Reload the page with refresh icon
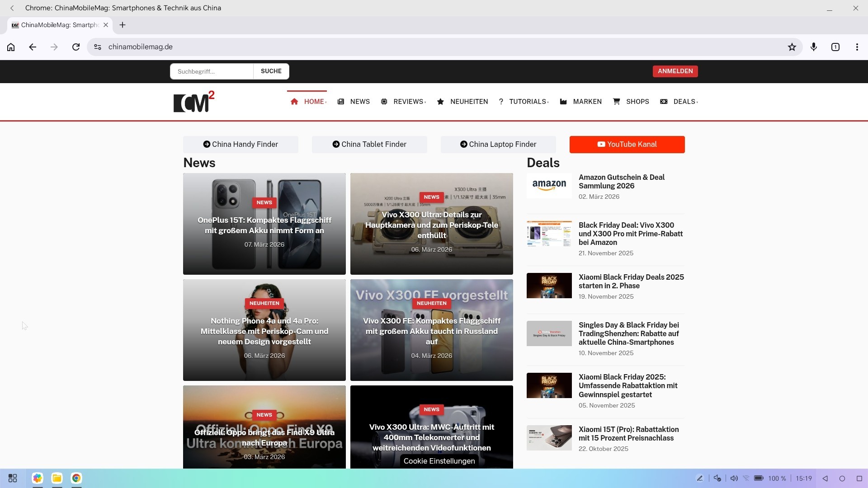 pyautogui.click(x=76, y=47)
